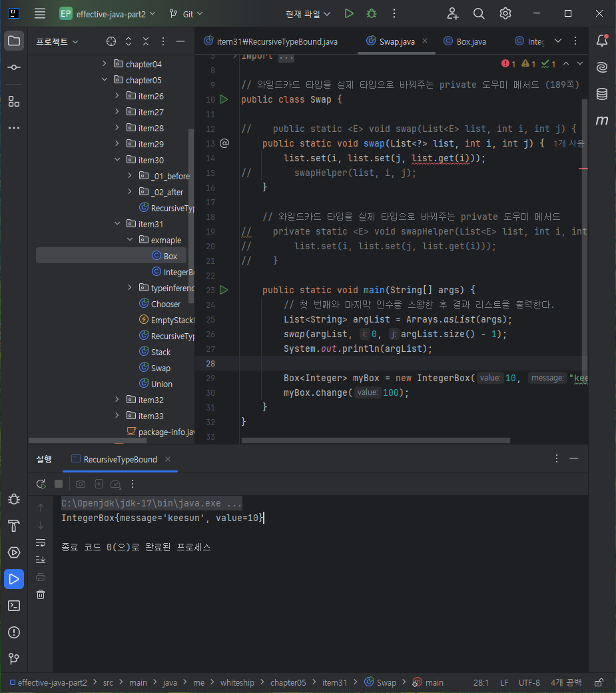Toggle soft-wrap in Run console
The image size is (616, 693).
[x=41, y=542]
